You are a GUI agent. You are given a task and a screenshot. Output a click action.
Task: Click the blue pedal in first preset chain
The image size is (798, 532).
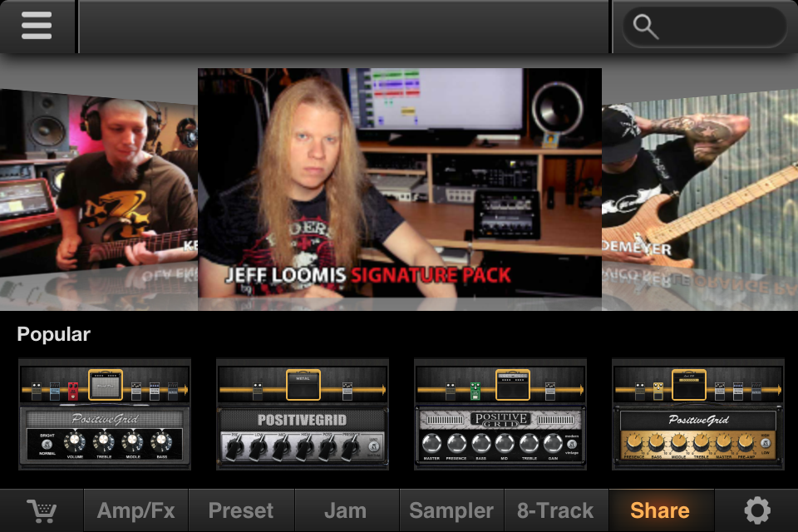pos(55,391)
